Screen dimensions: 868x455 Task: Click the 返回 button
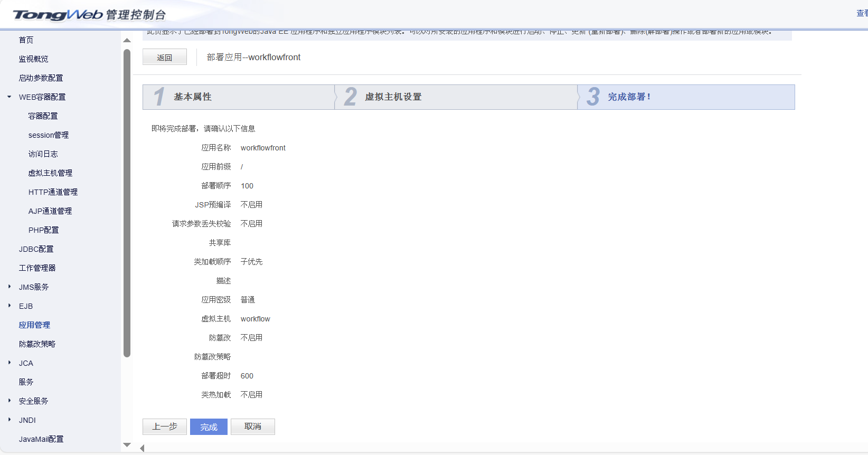click(164, 57)
